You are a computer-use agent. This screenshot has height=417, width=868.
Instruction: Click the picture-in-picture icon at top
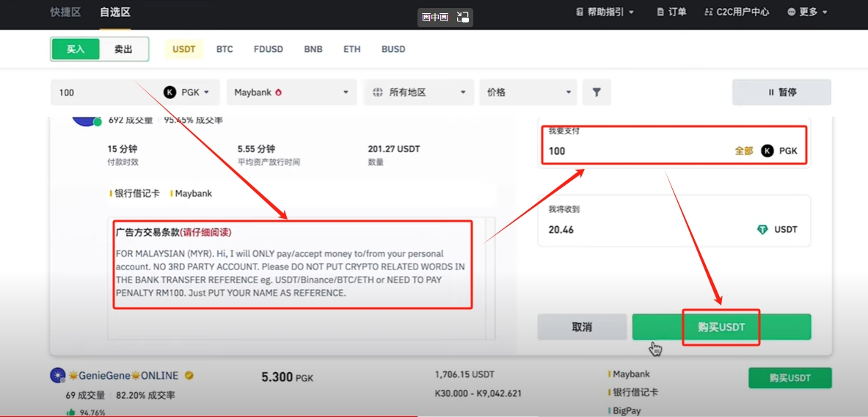[462, 17]
